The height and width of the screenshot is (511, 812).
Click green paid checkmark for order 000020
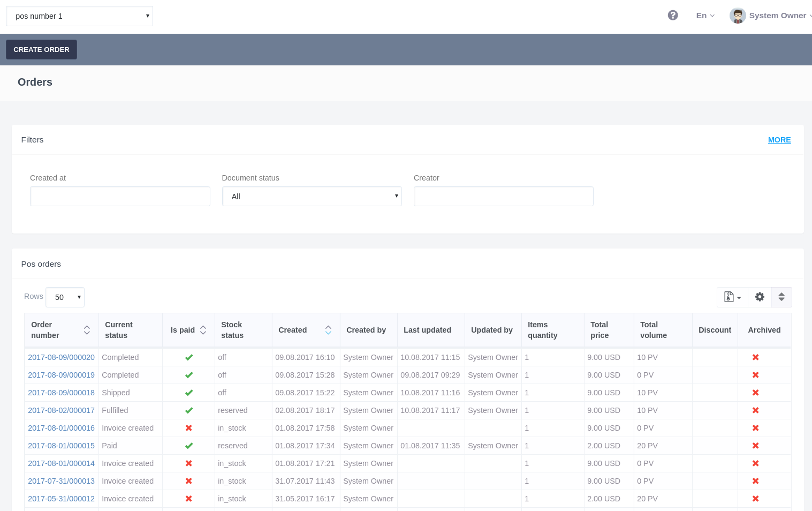[189, 358]
